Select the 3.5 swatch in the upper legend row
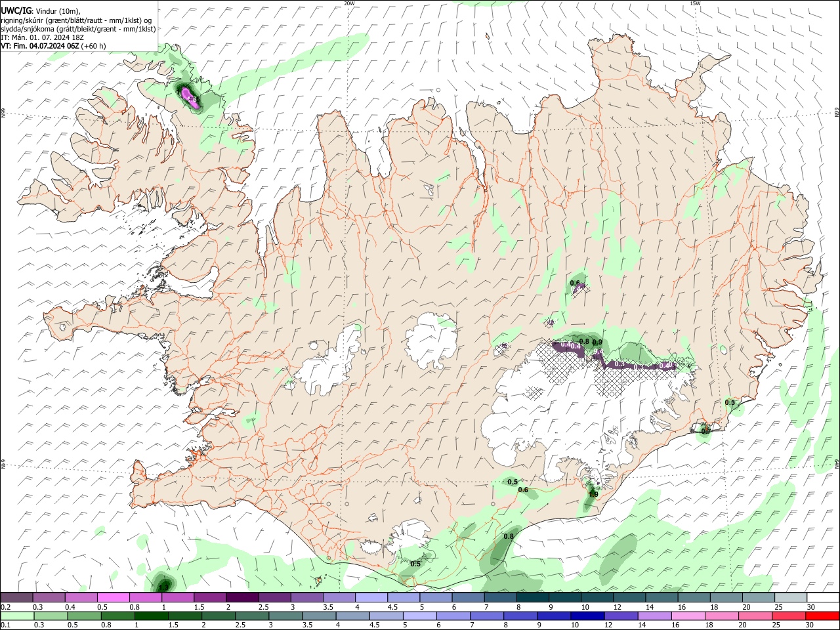This screenshot has width=840, height=630. (x=339, y=598)
